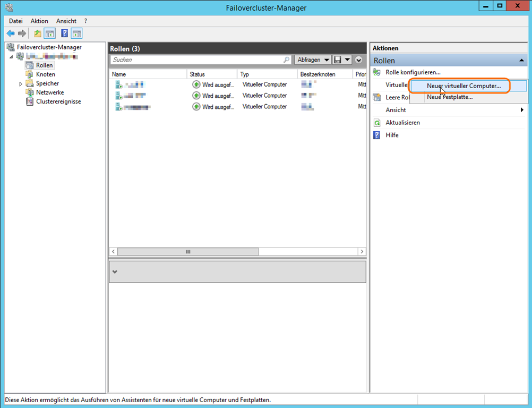Choose Neue Festplatte... in the submenu
This screenshot has width=532, height=408.
[450, 97]
